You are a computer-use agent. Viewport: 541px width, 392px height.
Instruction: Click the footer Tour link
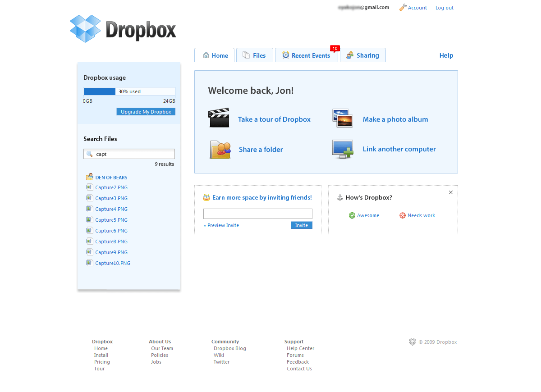(x=99, y=369)
